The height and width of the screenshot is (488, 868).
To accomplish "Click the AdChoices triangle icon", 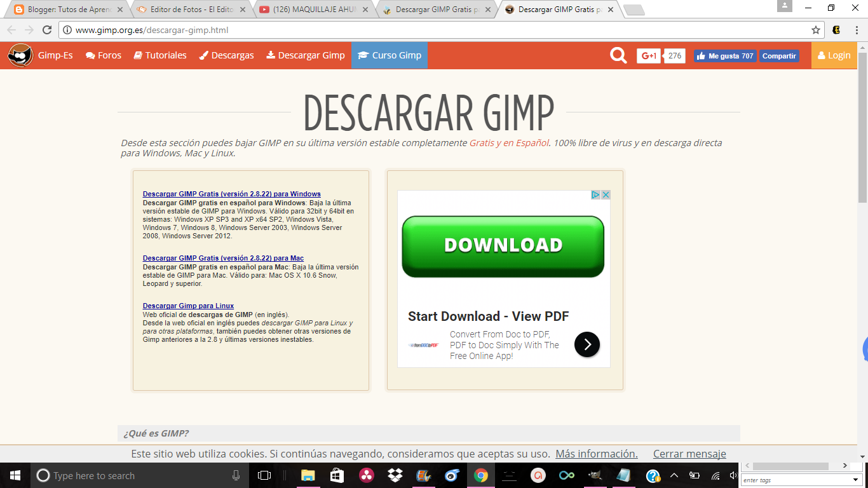I will 596,195.
